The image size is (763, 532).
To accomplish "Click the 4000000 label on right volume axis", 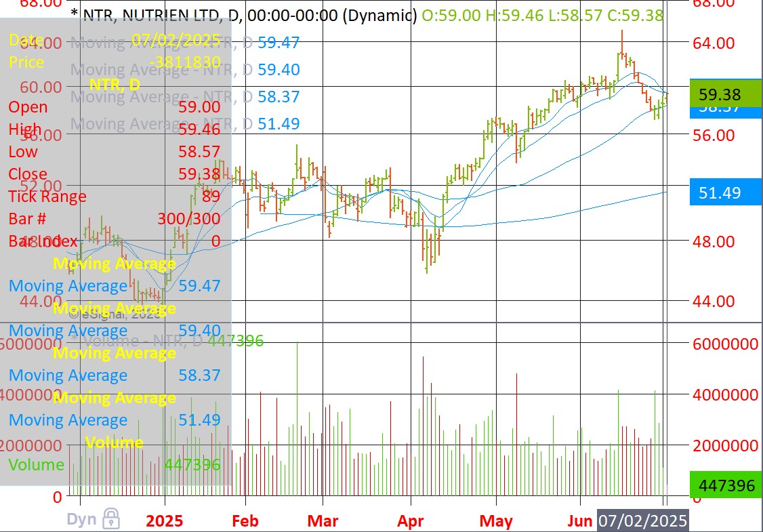I will 725,394.
